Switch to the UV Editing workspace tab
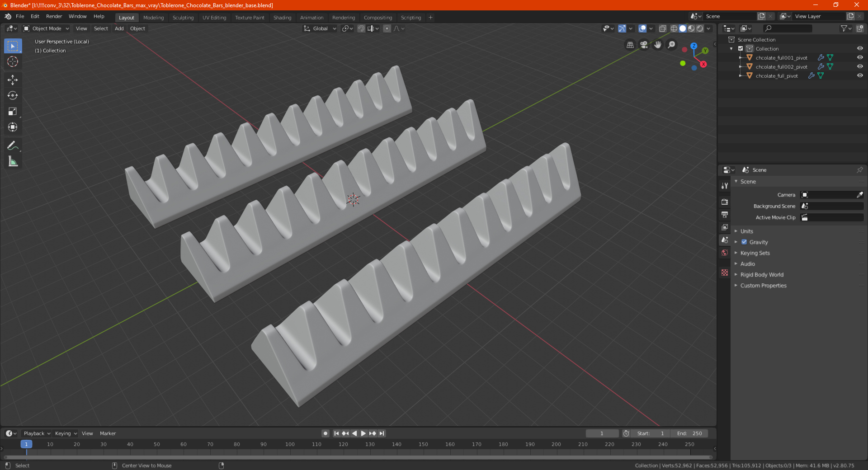The width and height of the screenshot is (868, 470). coord(214,18)
